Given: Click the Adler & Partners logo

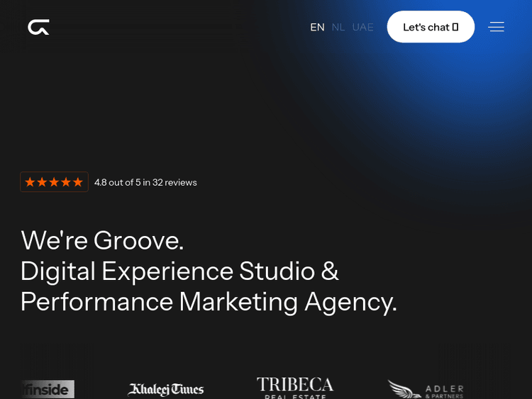Looking at the screenshot, I should [x=426, y=390].
